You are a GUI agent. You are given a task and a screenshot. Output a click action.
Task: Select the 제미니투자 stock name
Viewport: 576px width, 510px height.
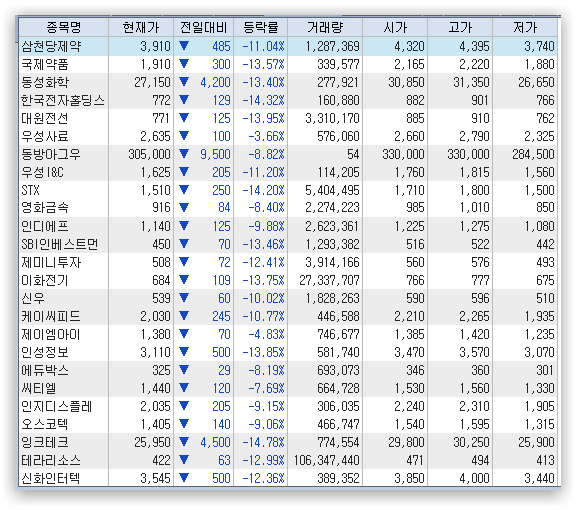(x=51, y=262)
